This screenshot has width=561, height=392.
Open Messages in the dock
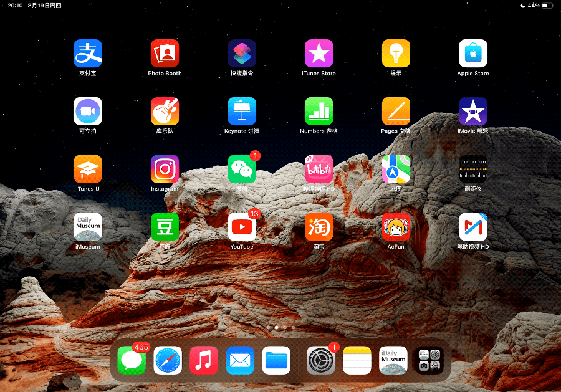[132, 360]
